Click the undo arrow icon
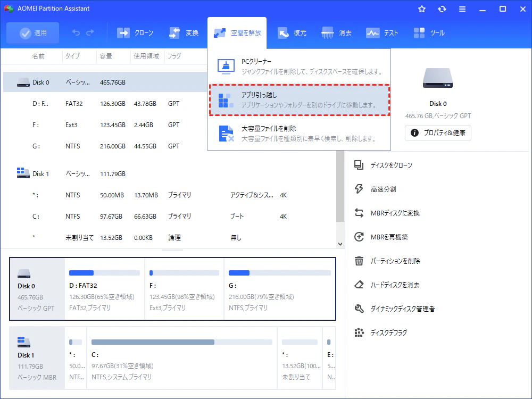Viewport: 532px width, 399px height. pyautogui.click(x=76, y=32)
